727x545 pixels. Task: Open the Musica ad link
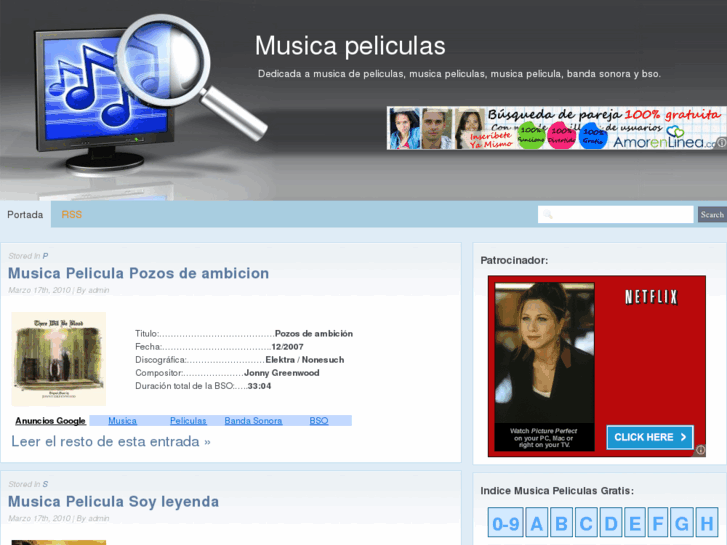click(x=122, y=421)
